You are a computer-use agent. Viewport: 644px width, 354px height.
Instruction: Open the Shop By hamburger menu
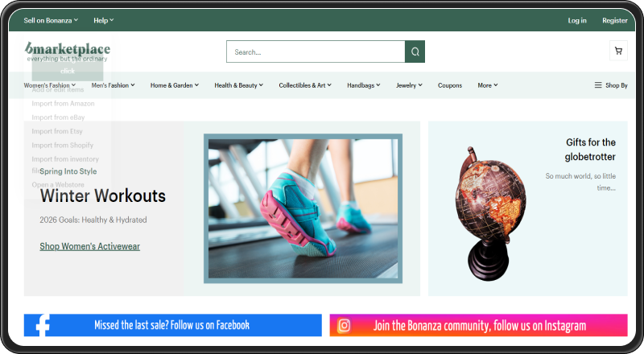(x=611, y=85)
